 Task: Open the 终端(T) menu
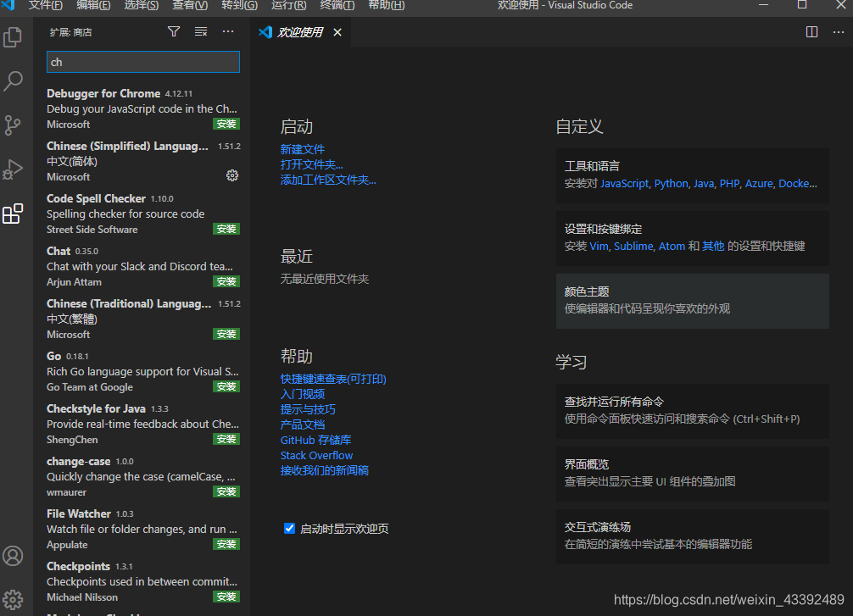tap(337, 5)
